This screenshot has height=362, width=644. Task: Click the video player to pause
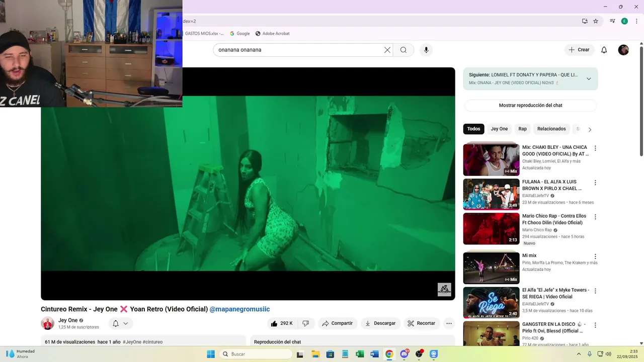pyautogui.click(x=248, y=184)
